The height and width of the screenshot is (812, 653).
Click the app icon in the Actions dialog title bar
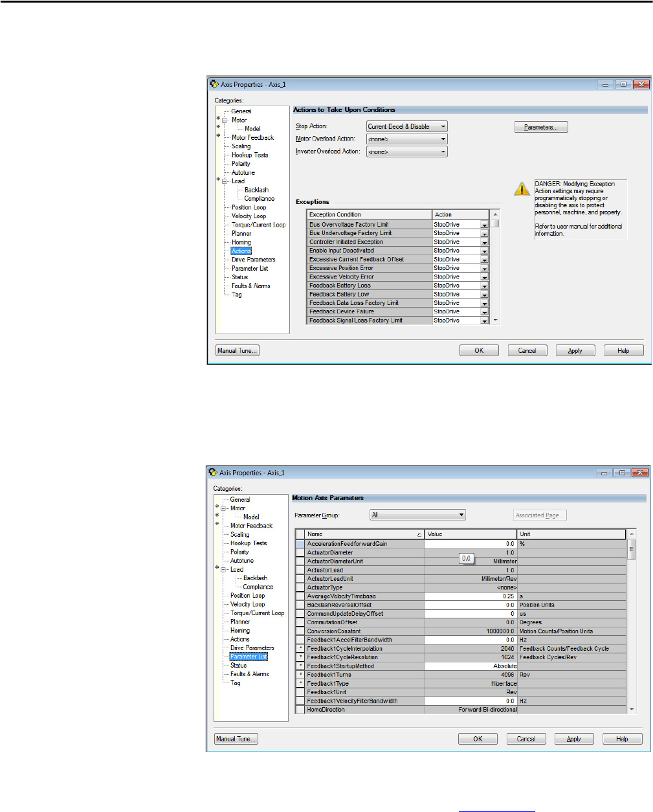click(214, 84)
